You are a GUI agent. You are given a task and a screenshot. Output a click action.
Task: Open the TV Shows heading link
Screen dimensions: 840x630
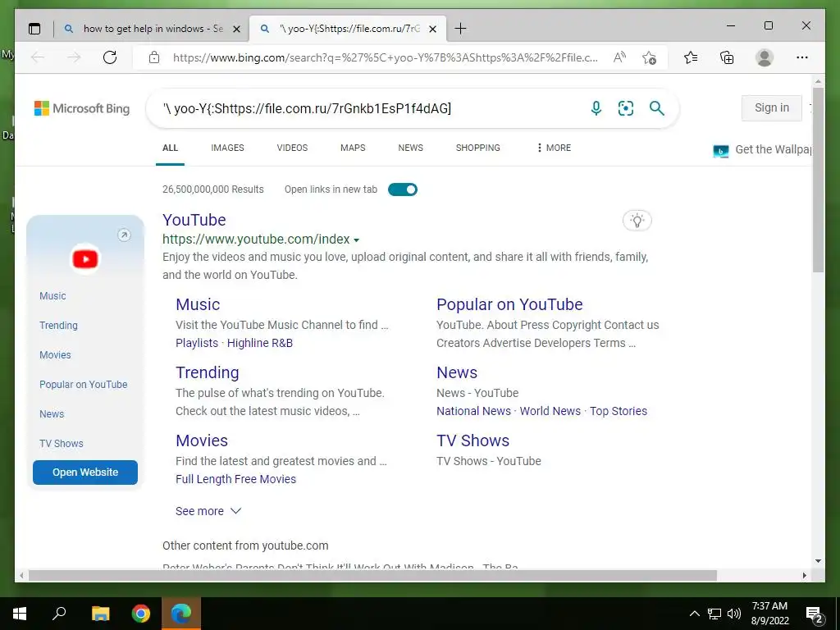point(473,441)
